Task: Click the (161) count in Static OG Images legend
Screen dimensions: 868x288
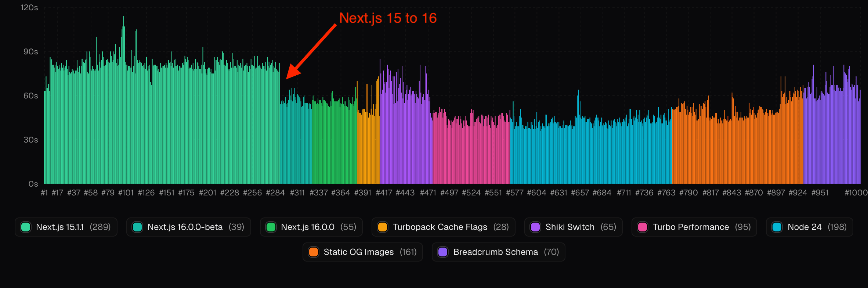Action: pos(408,252)
